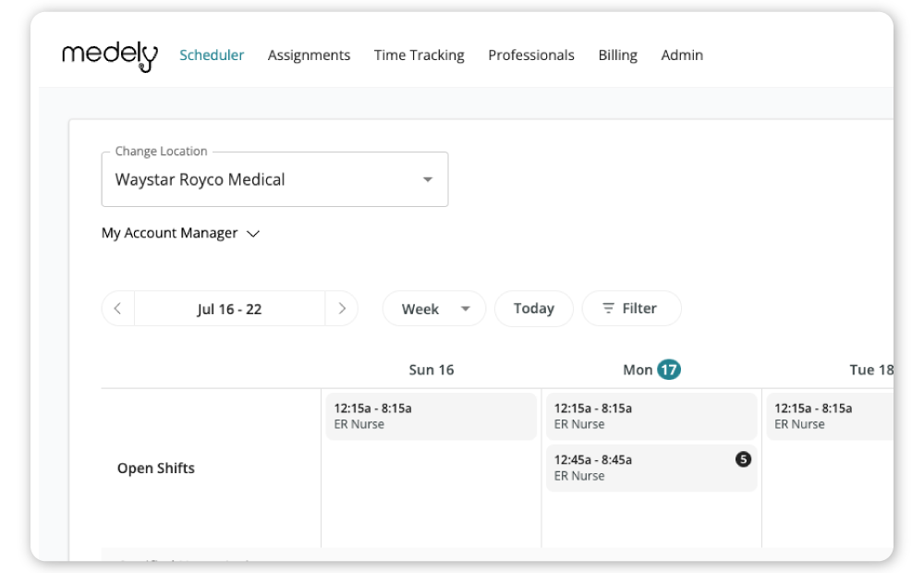Click the highlighted 17 date badge
The image size is (924, 573).
[668, 370]
